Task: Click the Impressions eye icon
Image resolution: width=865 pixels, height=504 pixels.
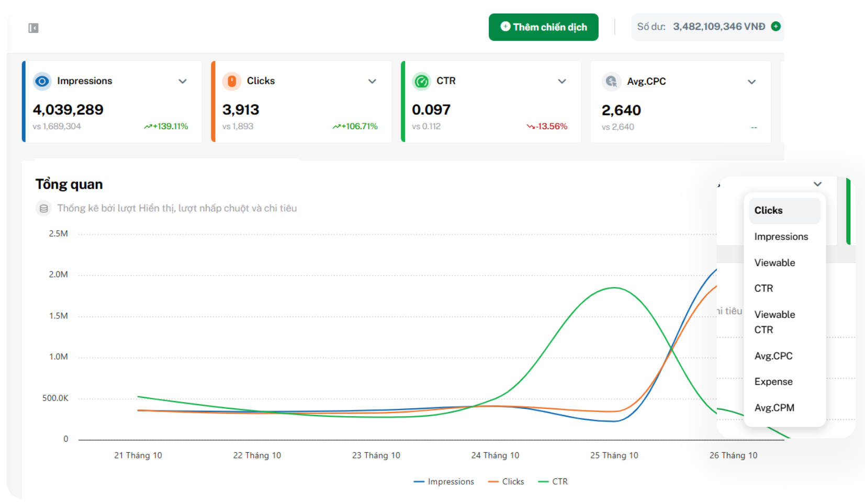Action: [x=42, y=81]
